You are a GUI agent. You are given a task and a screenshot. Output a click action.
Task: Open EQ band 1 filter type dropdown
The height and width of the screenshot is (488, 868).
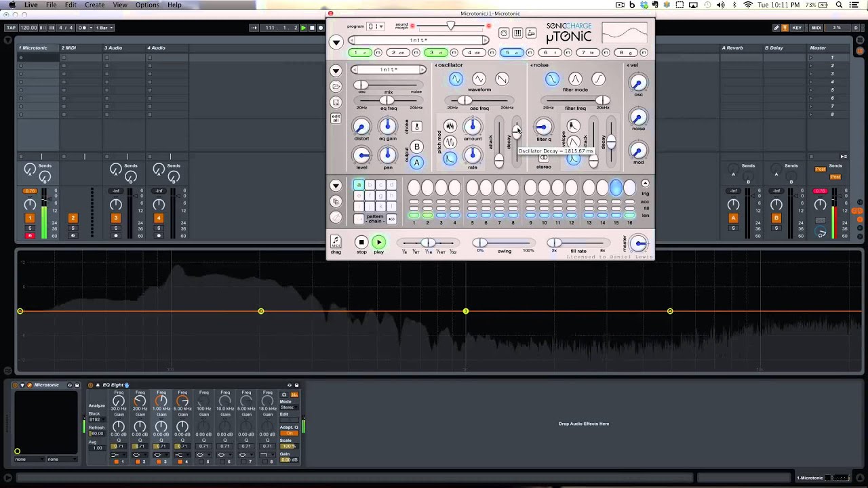pyautogui.click(x=118, y=454)
